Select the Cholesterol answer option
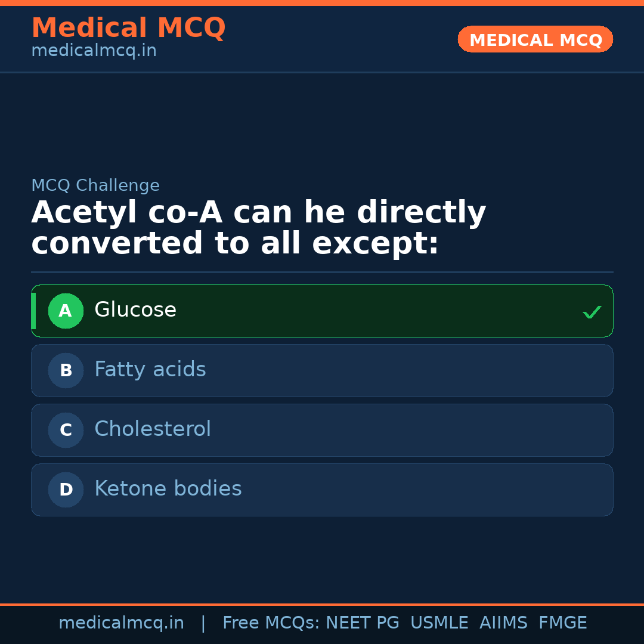 click(322, 430)
